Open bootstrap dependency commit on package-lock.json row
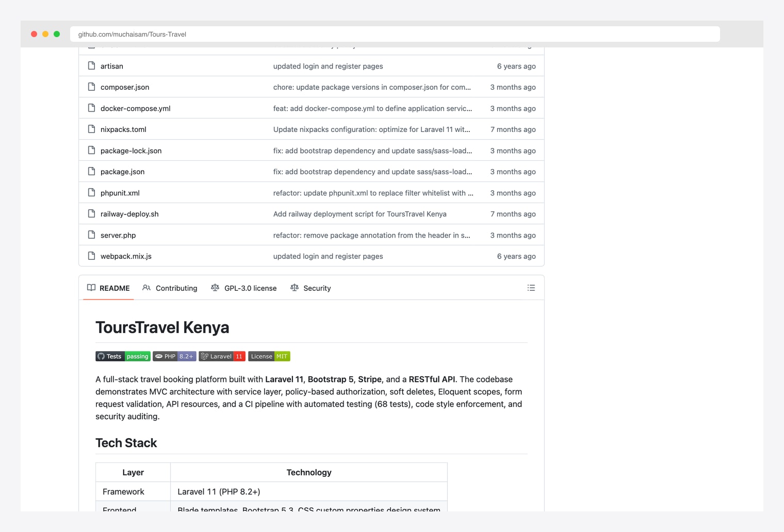784x532 pixels. [372, 151]
